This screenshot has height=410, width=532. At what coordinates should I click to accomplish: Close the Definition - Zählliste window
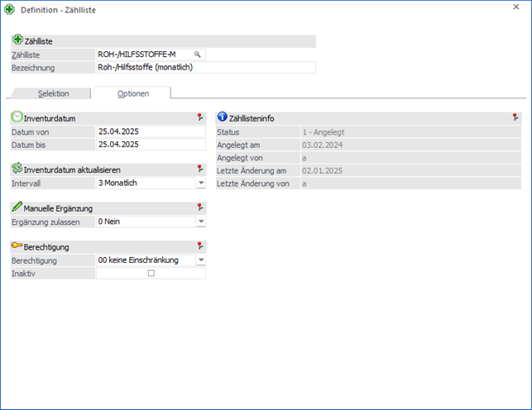coord(516,7)
